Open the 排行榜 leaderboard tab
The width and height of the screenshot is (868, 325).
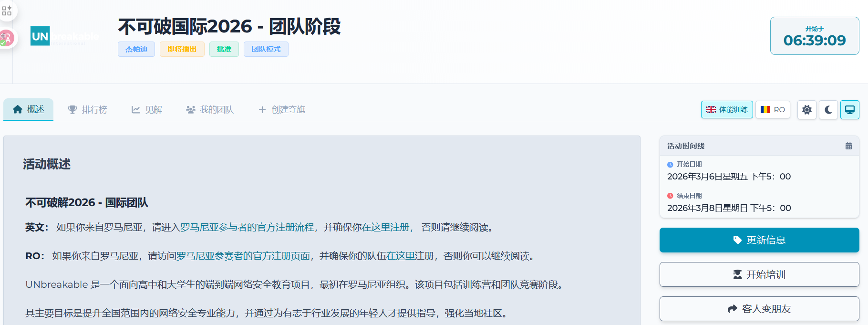pos(88,110)
